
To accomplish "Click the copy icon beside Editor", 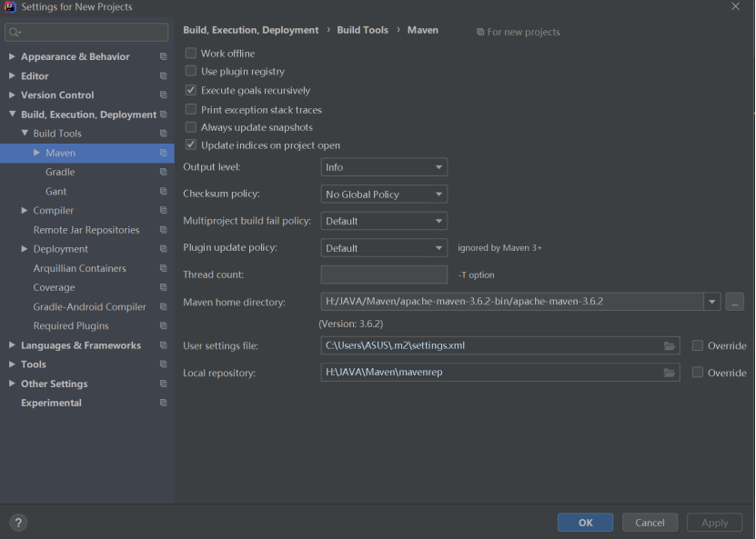I will (164, 76).
